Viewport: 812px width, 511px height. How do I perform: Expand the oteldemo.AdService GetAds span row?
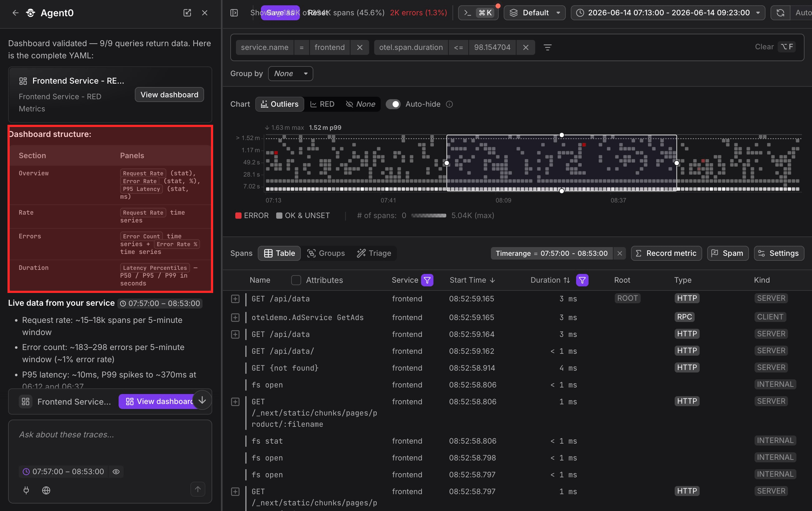235,318
